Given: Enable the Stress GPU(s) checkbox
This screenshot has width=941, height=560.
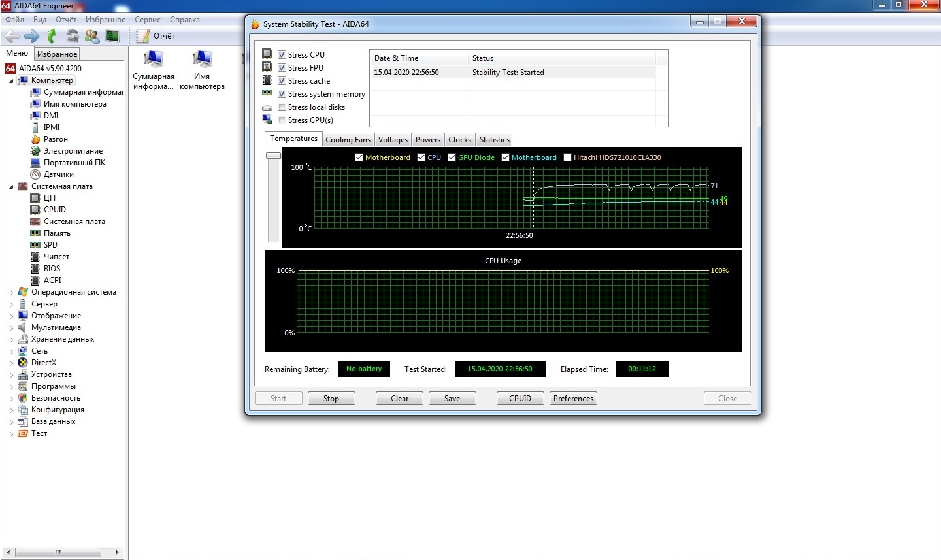Looking at the screenshot, I should 282,120.
